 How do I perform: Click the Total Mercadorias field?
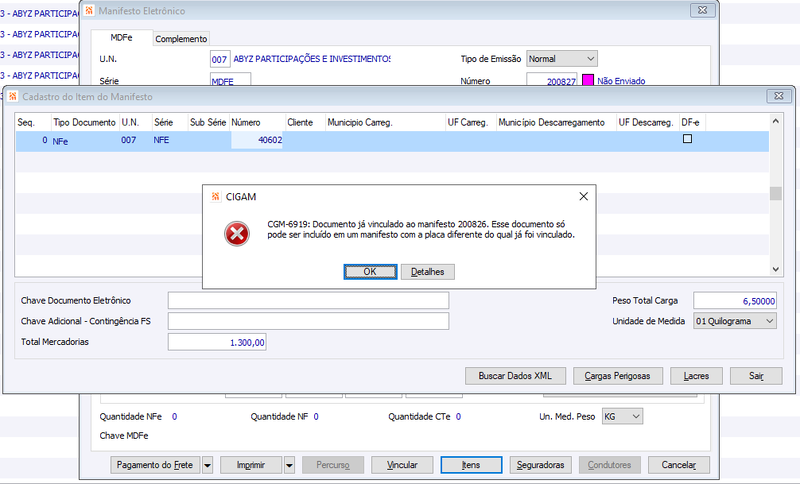(x=217, y=342)
